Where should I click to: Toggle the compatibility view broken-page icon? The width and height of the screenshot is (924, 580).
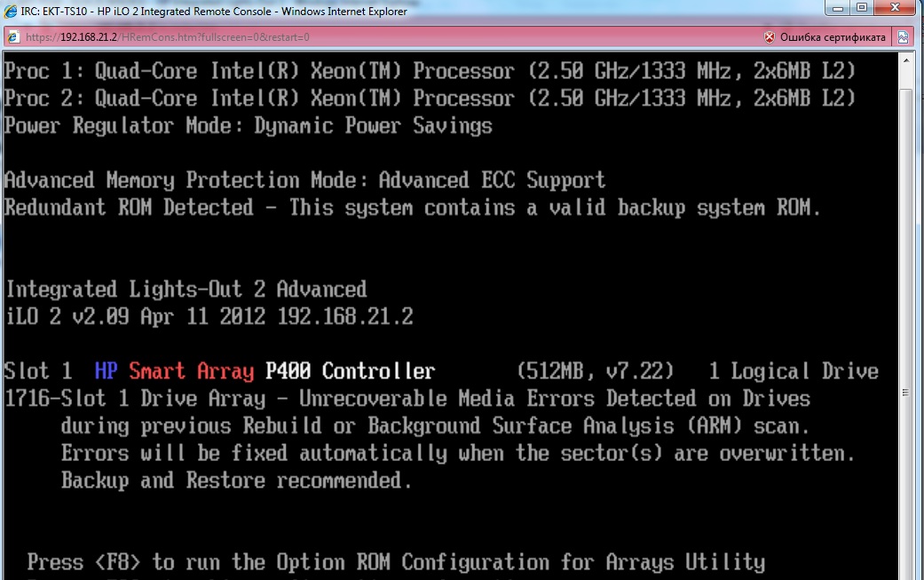(903, 37)
